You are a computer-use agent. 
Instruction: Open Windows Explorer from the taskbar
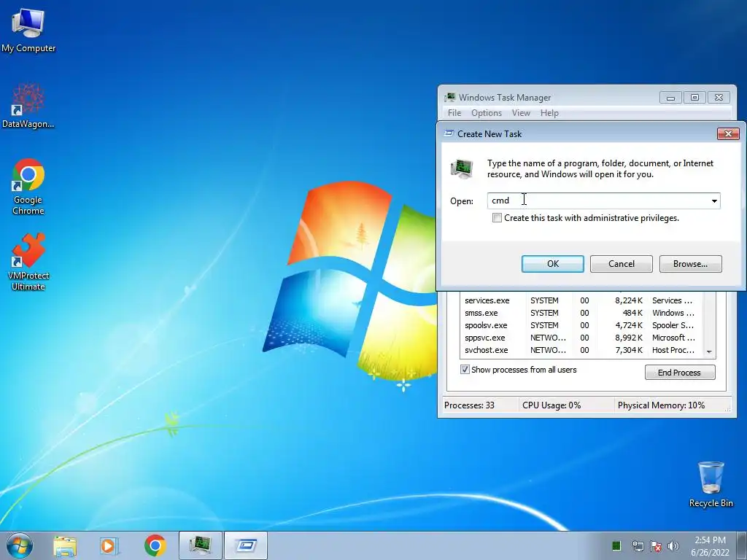tap(65, 545)
